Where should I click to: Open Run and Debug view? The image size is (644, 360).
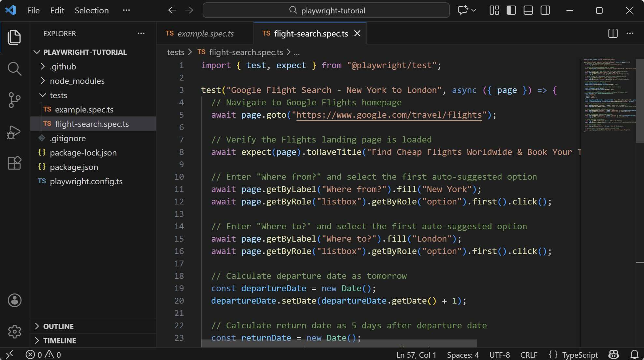click(14, 132)
